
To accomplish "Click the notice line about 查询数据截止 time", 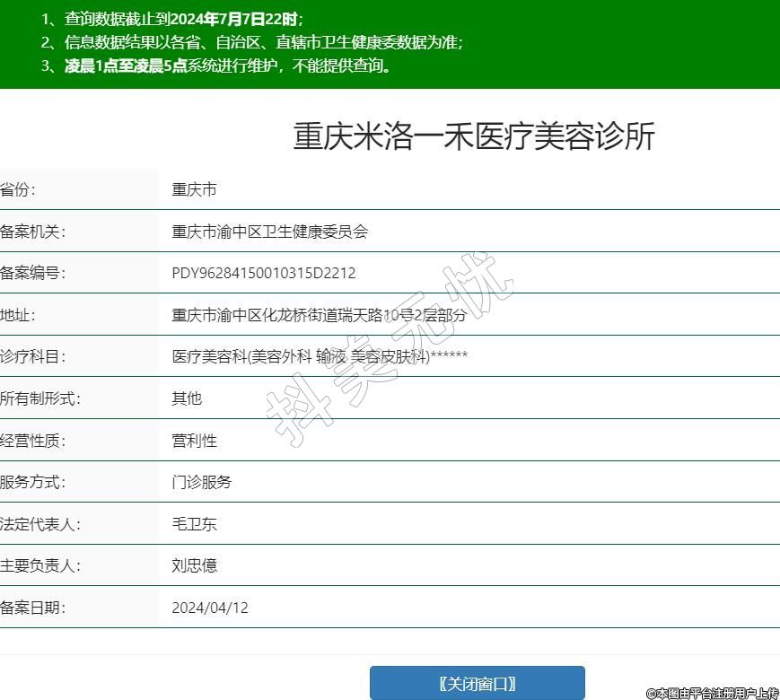I will [172, 19].
